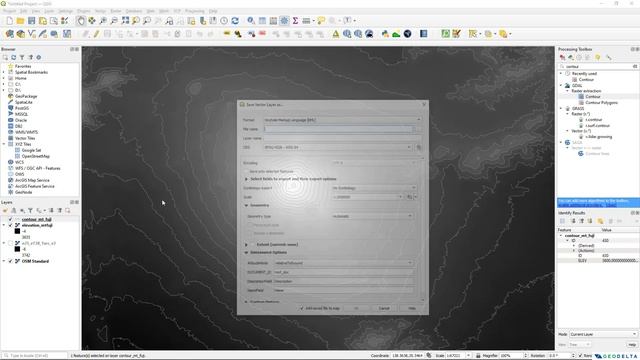This screenshot has height=360, width=640.
Task: Click Help button in Identify Results panel
Action: coord(632,344)
